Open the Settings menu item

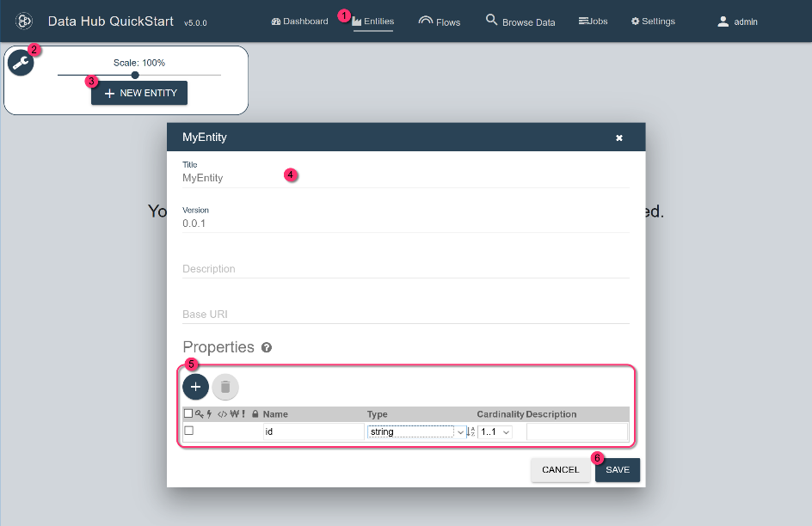(x=653, y=21)
